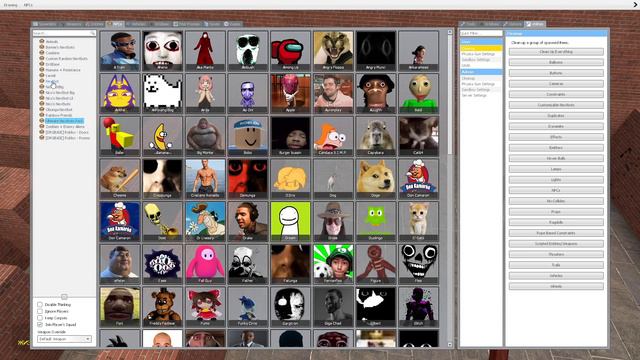This screenshot has width=640, height=360.
Task: Select the pink Fall Guy icon
Action: pyautogui.click(x=205, y=264)
